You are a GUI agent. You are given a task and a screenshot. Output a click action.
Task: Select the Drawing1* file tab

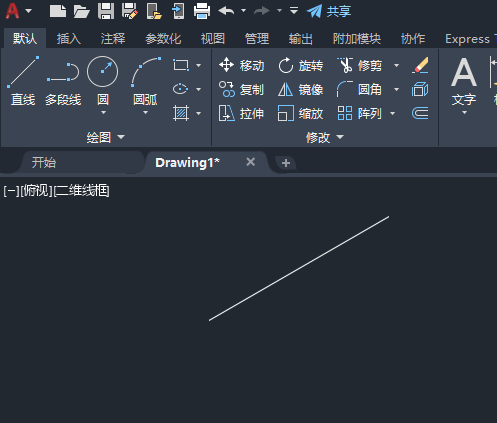[x=187, y=163]
